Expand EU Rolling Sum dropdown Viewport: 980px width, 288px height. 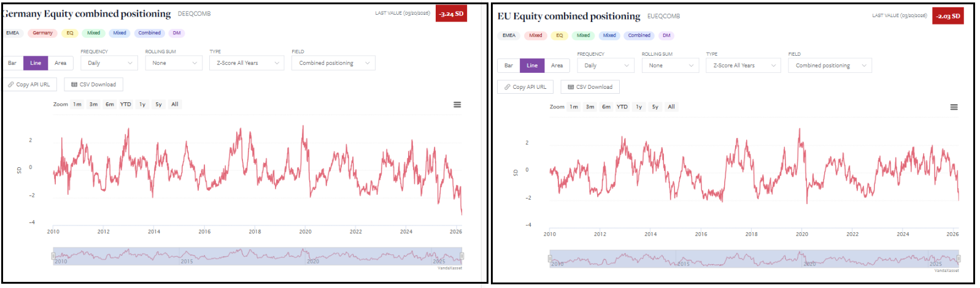click(x=670, y=66)
